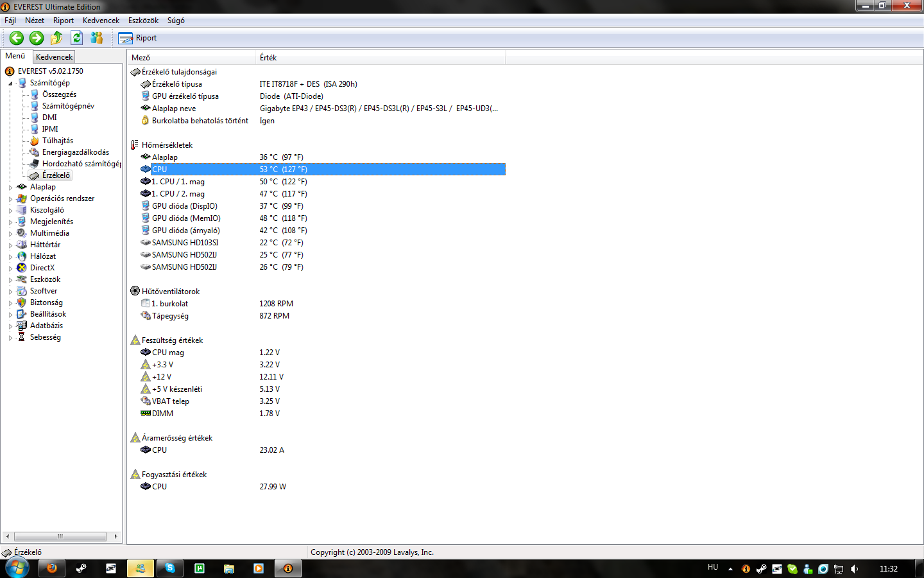The width and height of the screenshot is (924, 578).
Task: Expand the Multimédia tree node
Action: [10, 234]
